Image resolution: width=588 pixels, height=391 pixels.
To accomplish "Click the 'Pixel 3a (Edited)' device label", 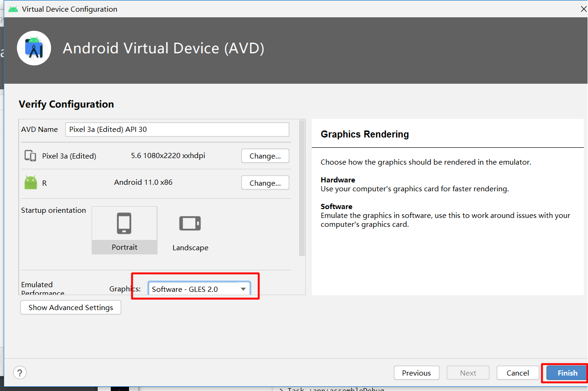I will (x=69, y=156).
